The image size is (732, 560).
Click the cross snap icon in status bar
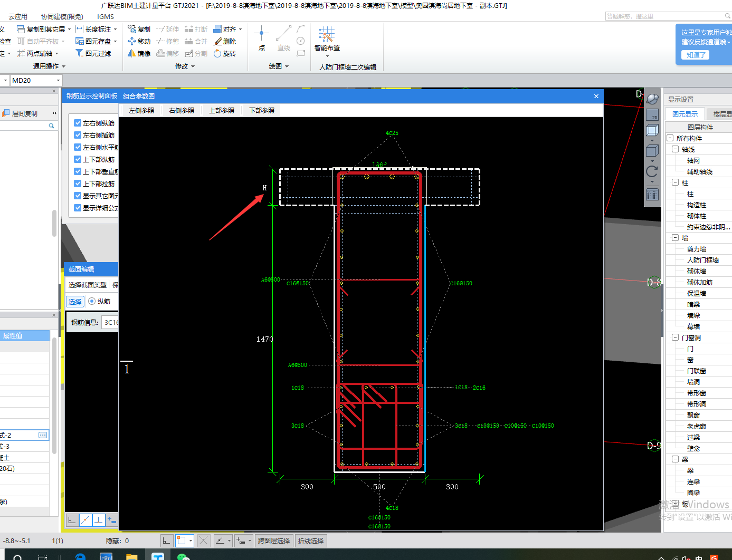[x=204, y=540]
